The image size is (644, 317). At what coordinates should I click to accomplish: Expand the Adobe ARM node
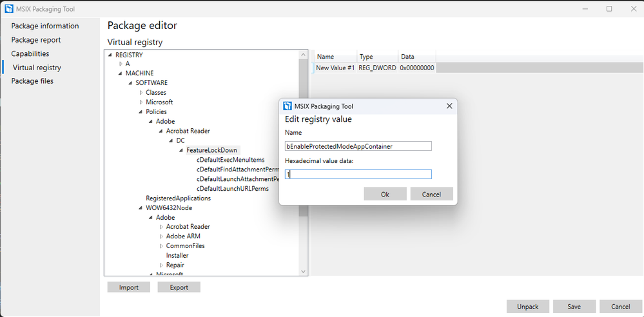pyautogui.click(x=161, y=236)
